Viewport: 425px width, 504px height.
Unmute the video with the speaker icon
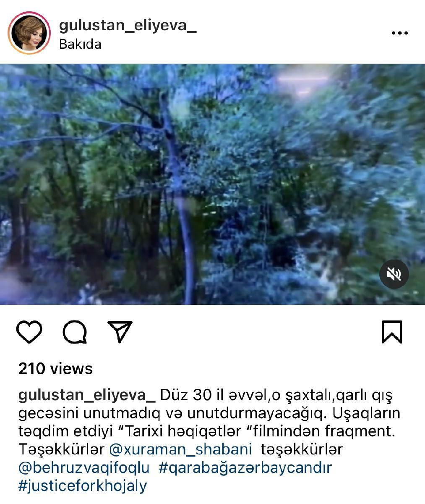394,274
